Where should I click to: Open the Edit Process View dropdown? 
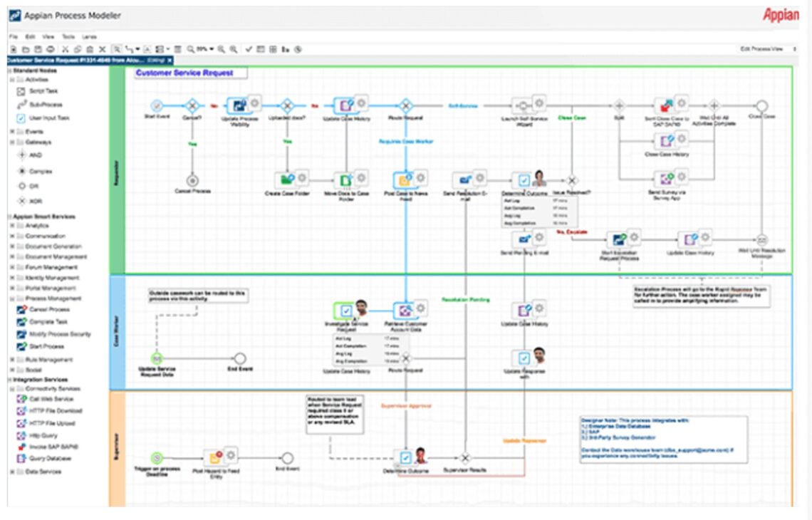(x=768, y=49)
